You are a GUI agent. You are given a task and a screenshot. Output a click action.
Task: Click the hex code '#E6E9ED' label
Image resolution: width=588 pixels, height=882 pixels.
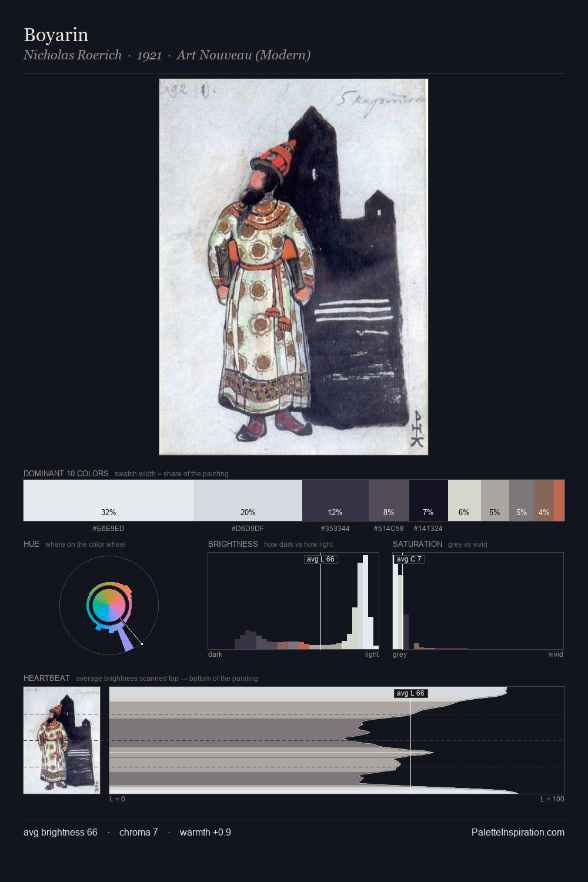[x=109, y=529]
